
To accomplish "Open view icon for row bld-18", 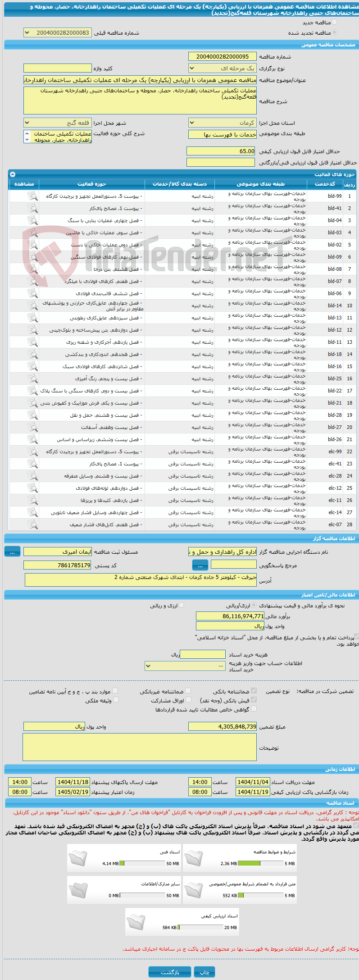I will click(32, 354).
